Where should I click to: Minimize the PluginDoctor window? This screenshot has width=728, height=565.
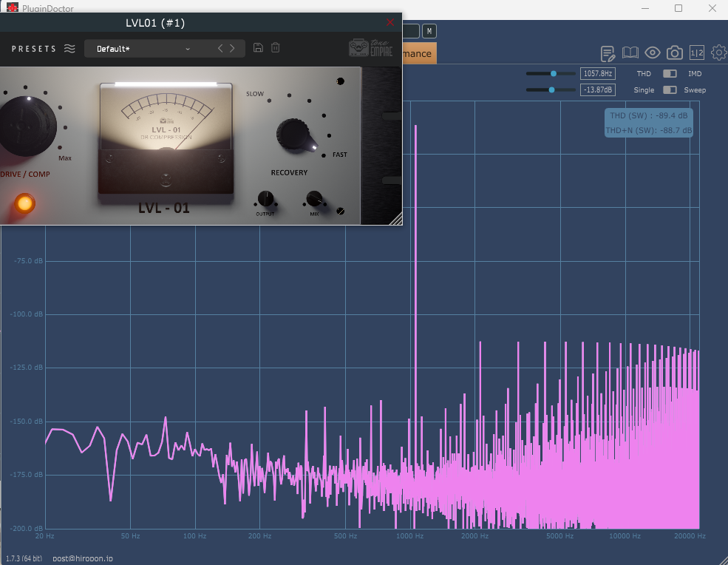click(x=645, y=8)
